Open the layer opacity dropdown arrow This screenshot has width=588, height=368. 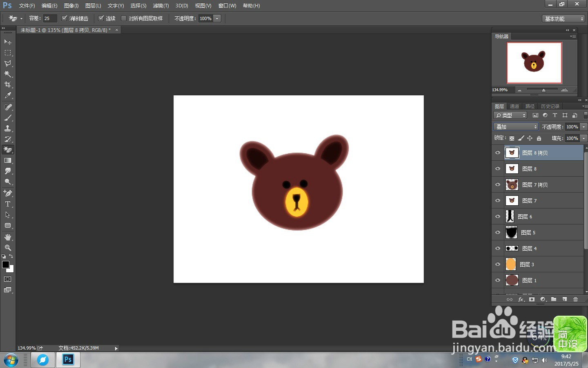(584, 127)
